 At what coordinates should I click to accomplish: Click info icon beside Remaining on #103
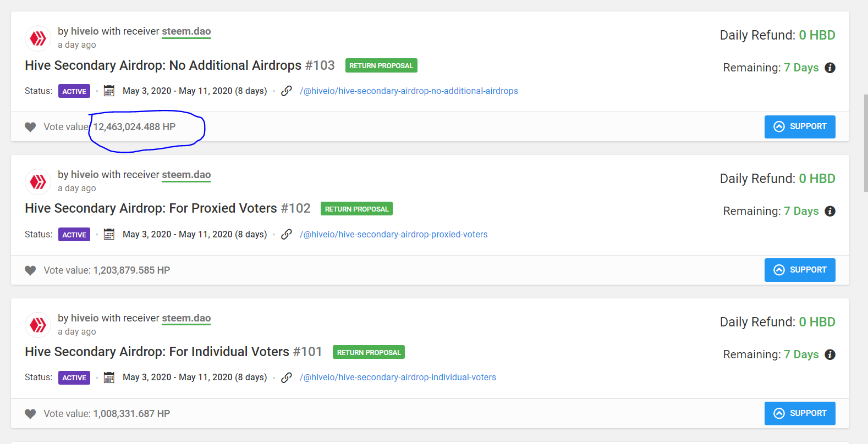coord(830,68)
